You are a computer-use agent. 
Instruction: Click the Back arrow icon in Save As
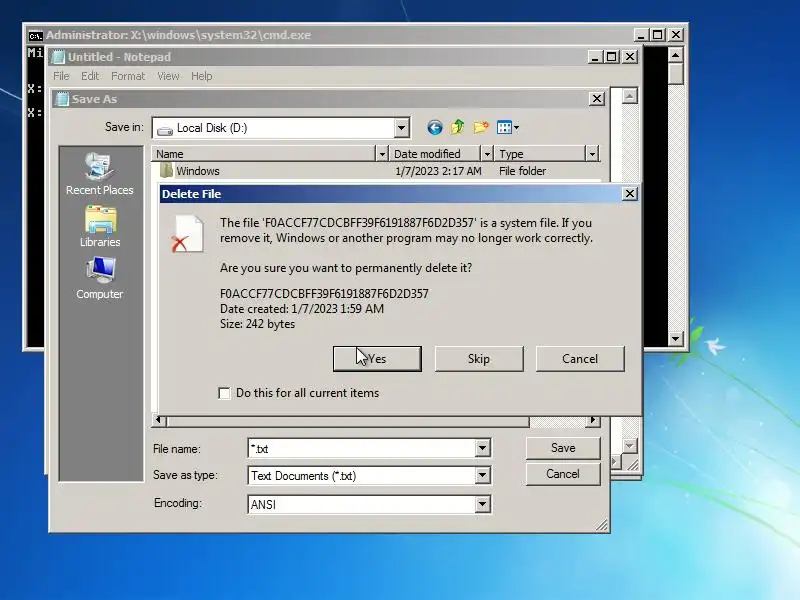point(435,128)
